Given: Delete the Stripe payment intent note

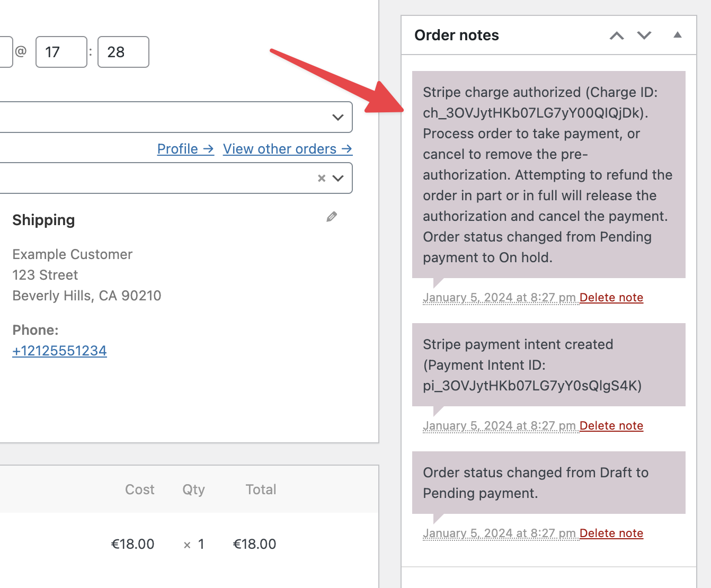Looking at the screenshot, I should 611,425.
